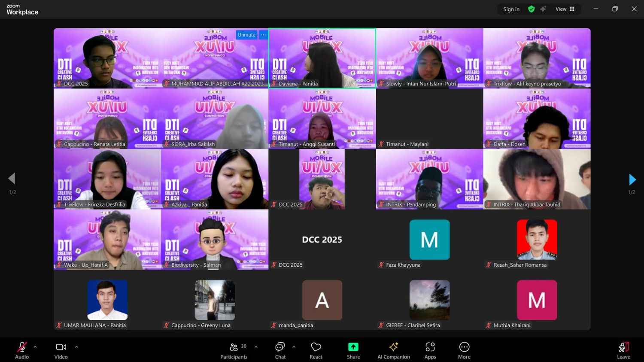
Task: Select INTRIX - Thariq Akbar Tauhid tile
Action: tap(537, 179)
